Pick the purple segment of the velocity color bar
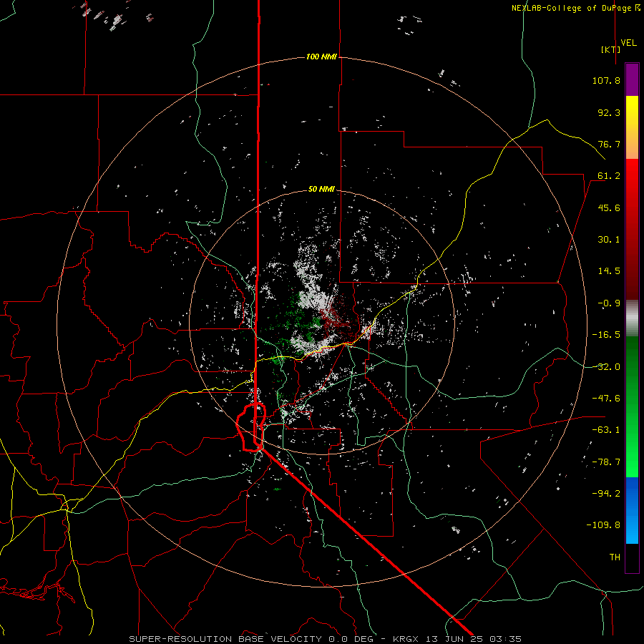 pos(632,79)
